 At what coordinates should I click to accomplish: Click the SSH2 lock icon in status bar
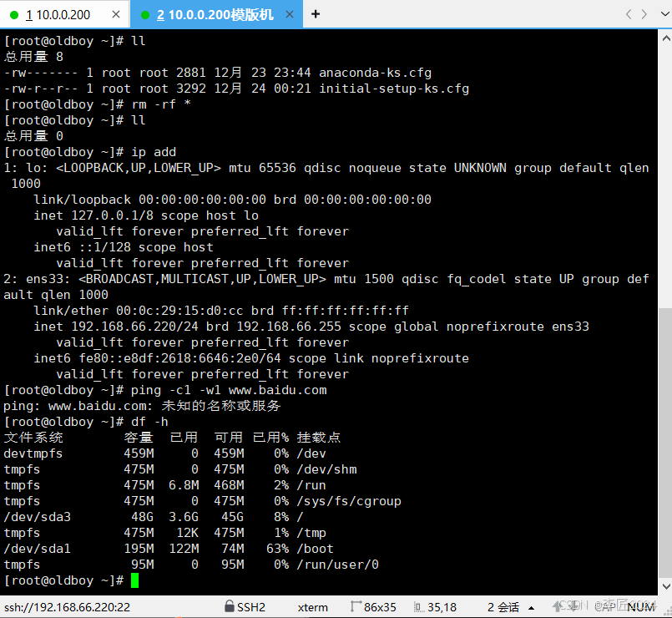coord(228,607)
